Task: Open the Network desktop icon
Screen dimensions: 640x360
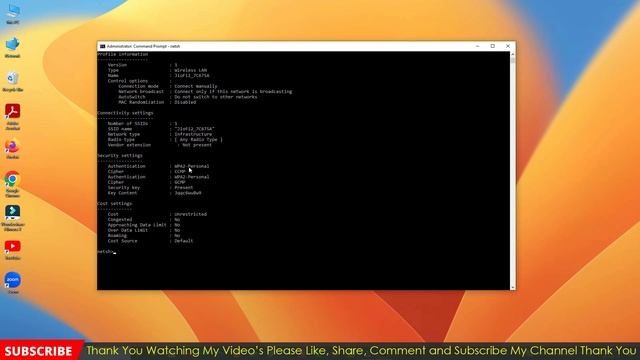Action: point(13,47)
